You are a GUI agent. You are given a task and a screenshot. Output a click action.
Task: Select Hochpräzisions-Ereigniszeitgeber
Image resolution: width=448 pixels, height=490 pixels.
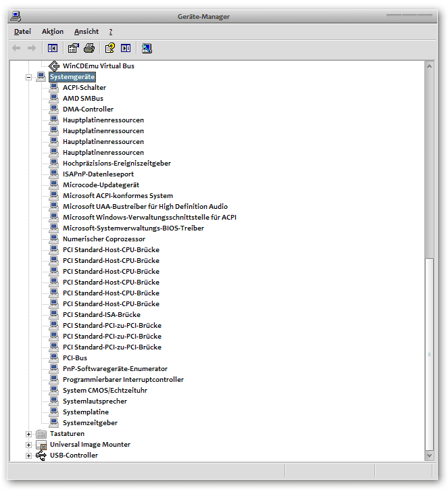[x=117, y=163]
